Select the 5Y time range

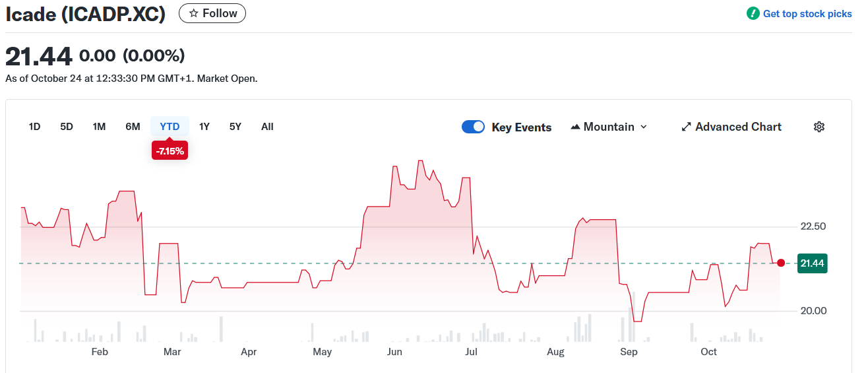(235, 127)
